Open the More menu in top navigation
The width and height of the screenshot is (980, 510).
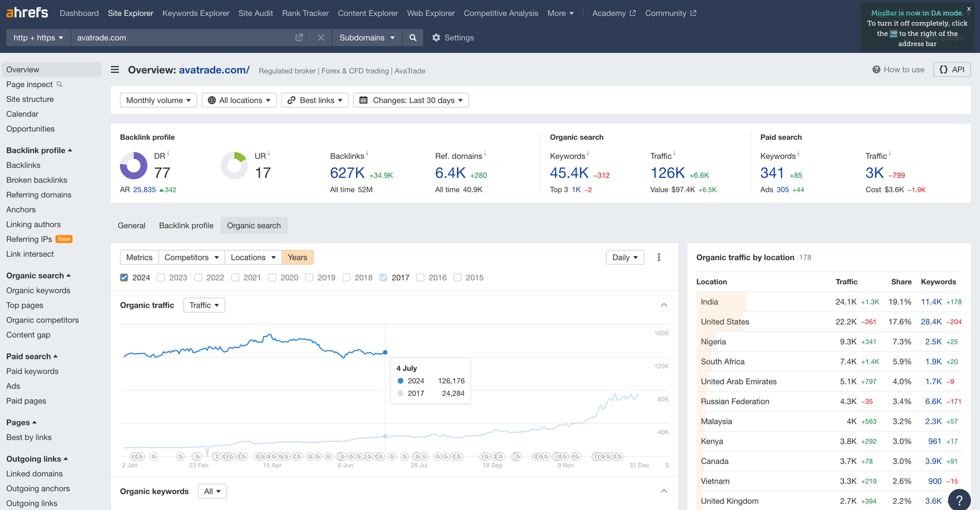coord(560,13)
